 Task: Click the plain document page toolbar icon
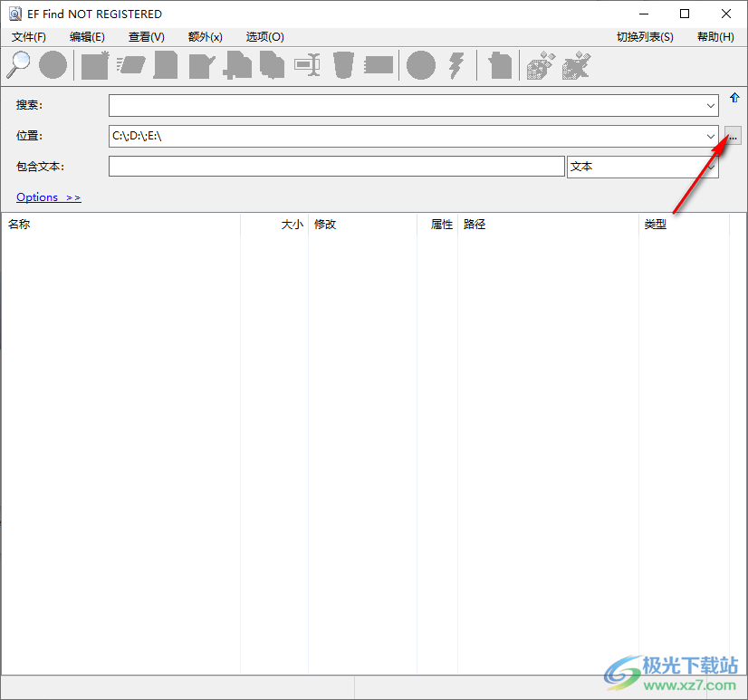[x=166, y=65]
